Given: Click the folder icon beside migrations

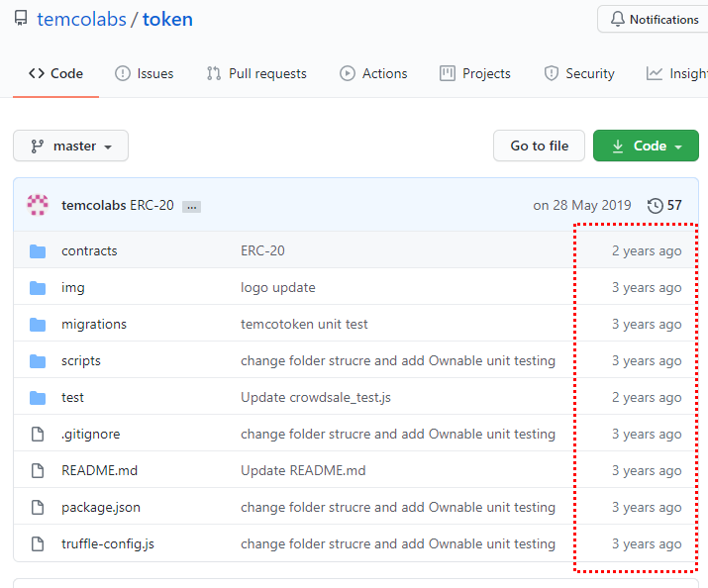Looking at the screenshot, I should tap(38, 324).
